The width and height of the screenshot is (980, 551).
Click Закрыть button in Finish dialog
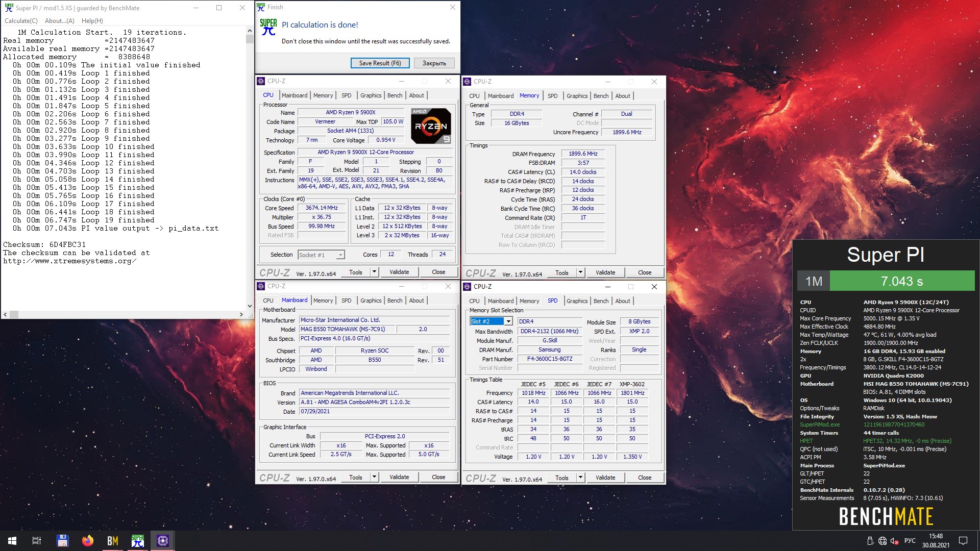coord(434,63)
